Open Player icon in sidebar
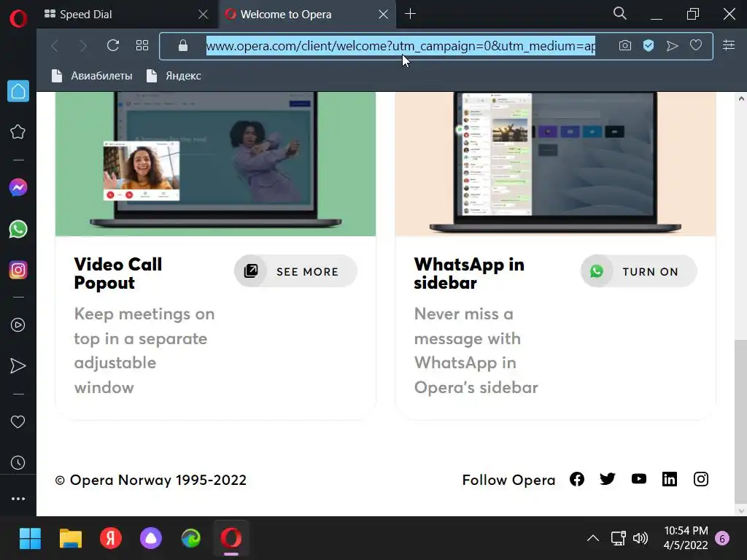 [x=18, y=324]
